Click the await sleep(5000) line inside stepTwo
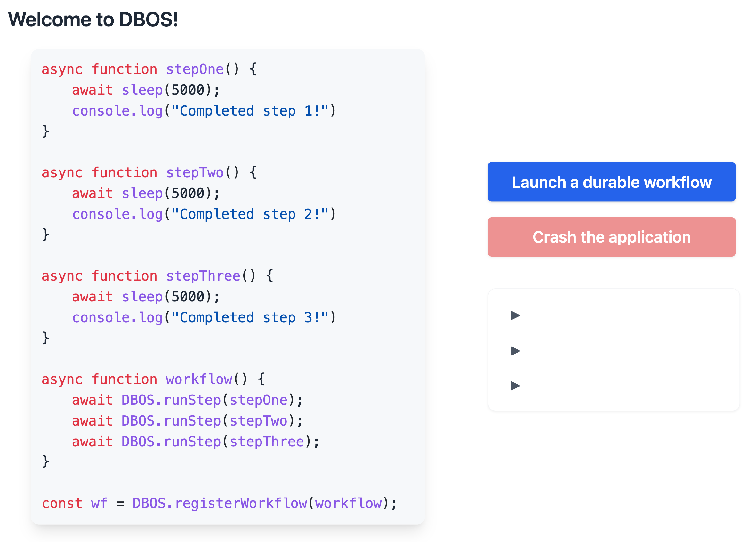This screenshot has height=542, width=756. [146, 193]
